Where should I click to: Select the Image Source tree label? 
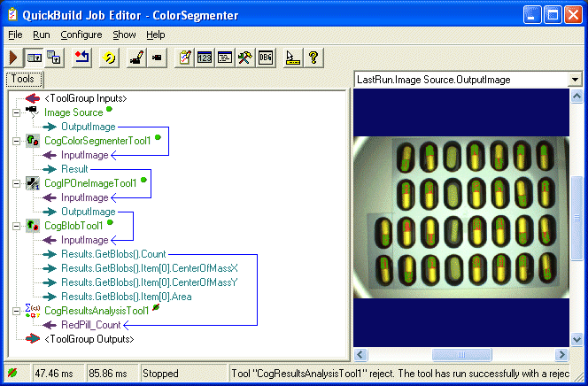point(73,112)
